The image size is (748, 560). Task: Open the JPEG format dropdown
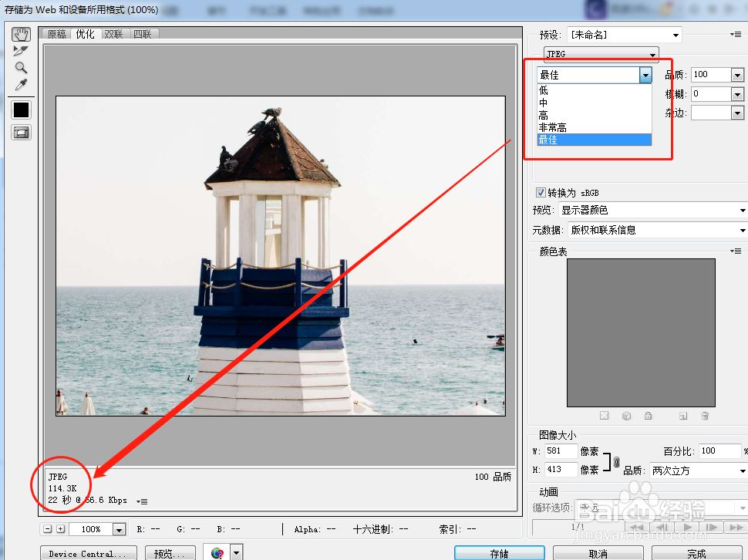[601, 54]
